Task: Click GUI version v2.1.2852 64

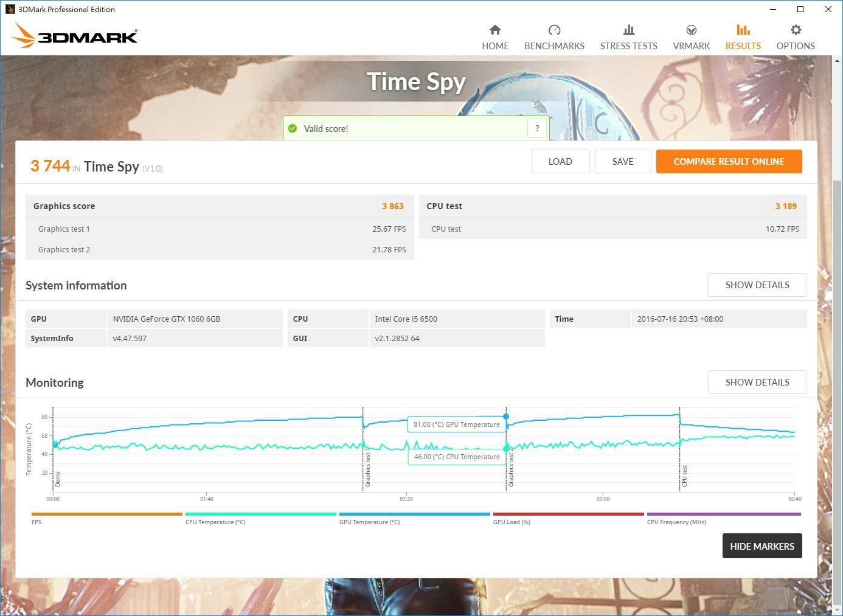Action: (x=397, y=338)
